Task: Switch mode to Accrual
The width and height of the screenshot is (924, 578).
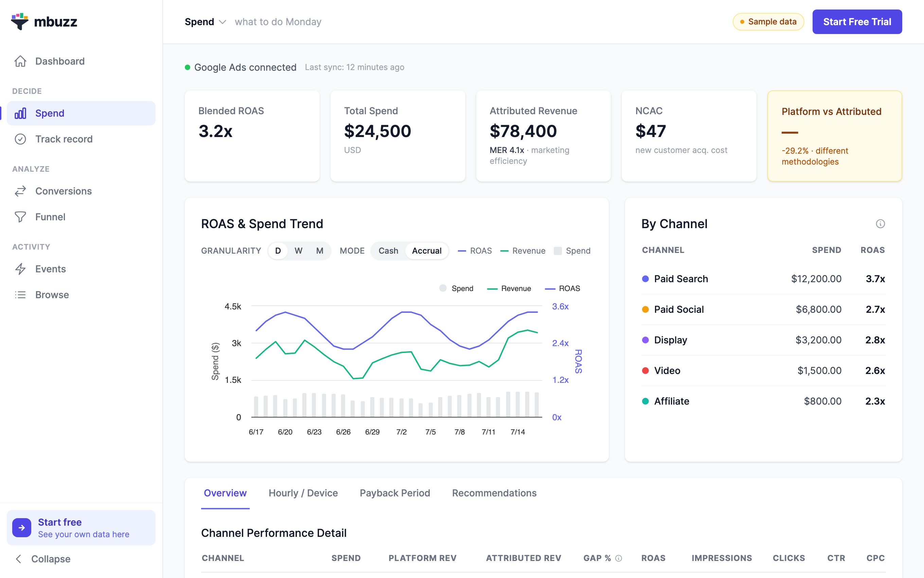Action: click(x=426, y=251)
